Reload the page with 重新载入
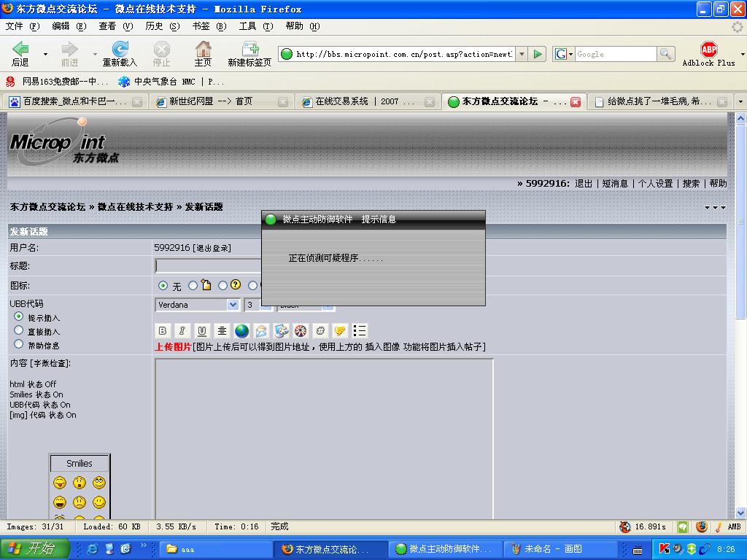747x560 pixels. pyautogui.click(x=120, y=54)
